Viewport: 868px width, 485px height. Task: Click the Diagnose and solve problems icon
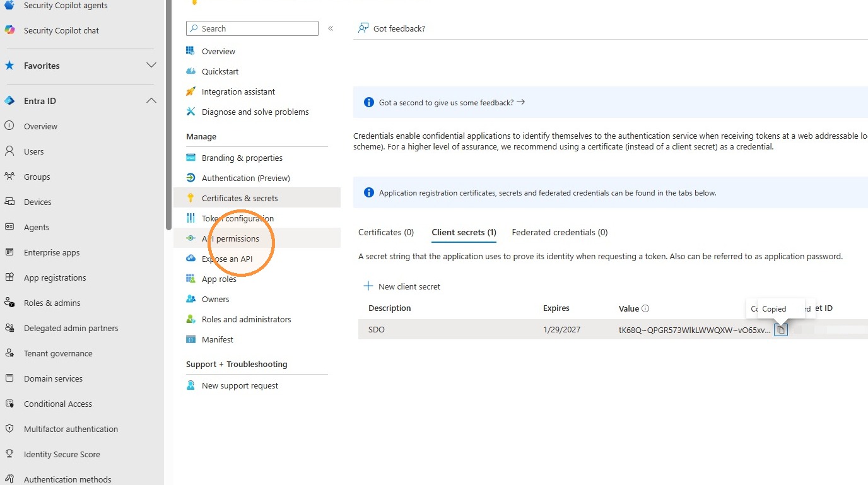(x=191, y=112)
